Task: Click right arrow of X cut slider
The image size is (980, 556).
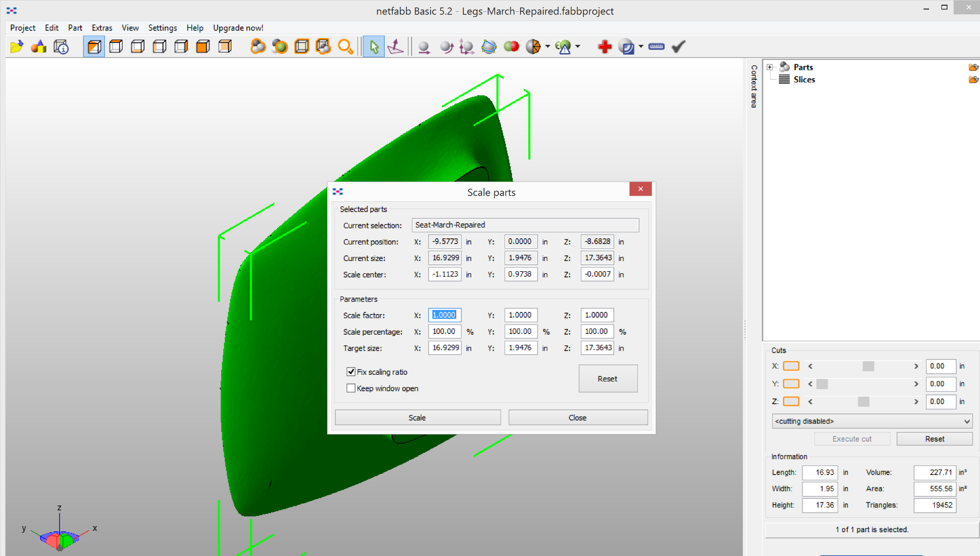Action: pyautogui.click(x=916, y=366)
